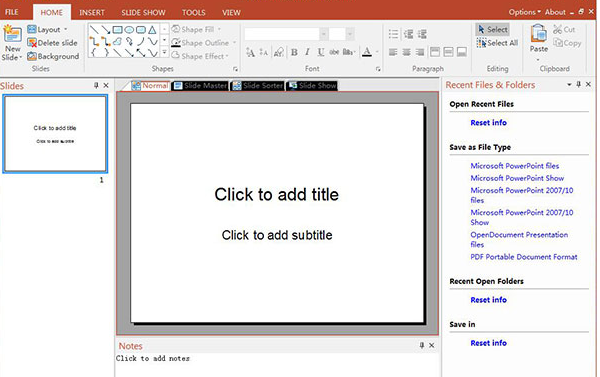
Task: Activate the Select tool
Action: tap(492, 29)
